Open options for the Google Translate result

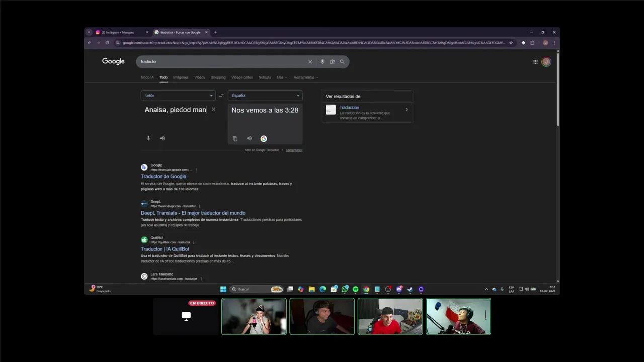pos(197,170)
